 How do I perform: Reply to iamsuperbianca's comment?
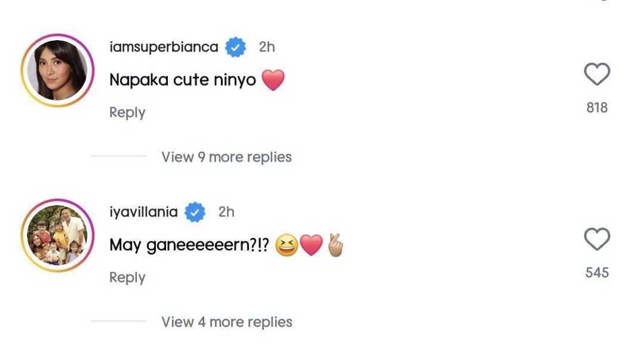tap(126, 112)
